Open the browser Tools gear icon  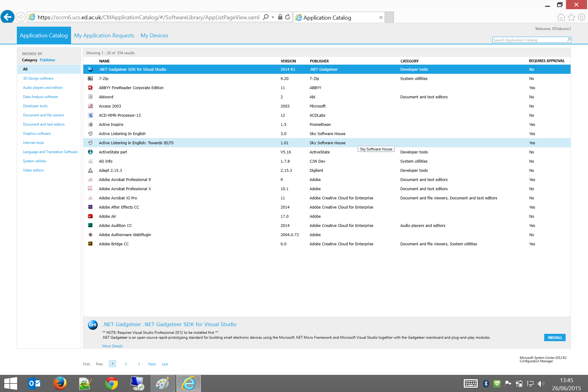[x=581, y=17]
